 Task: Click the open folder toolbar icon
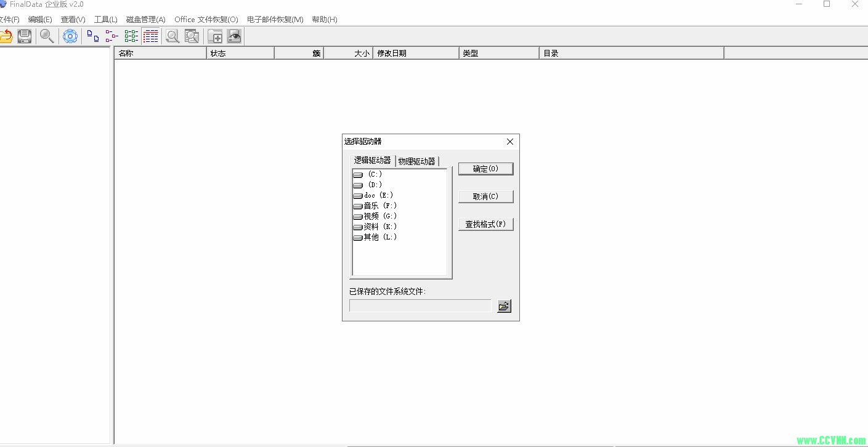6,36
